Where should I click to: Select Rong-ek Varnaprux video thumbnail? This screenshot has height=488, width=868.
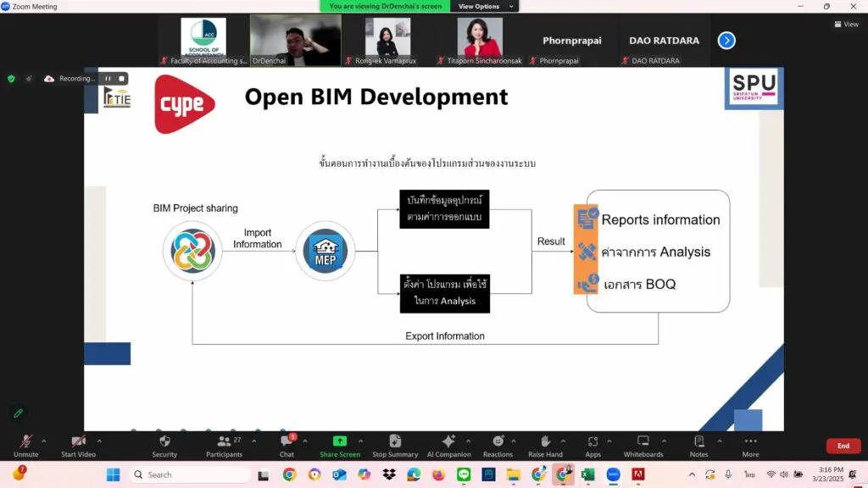[387, 41]
